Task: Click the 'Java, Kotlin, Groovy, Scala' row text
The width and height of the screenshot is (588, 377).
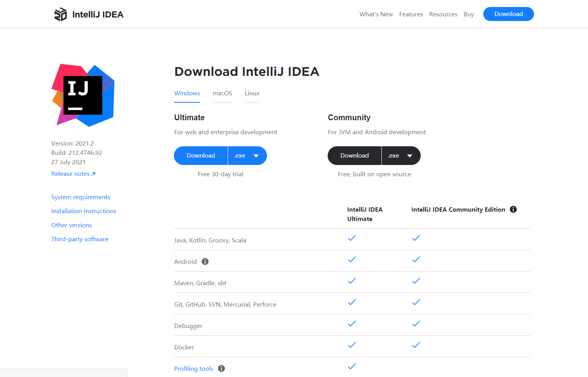Action: [210, 240]
